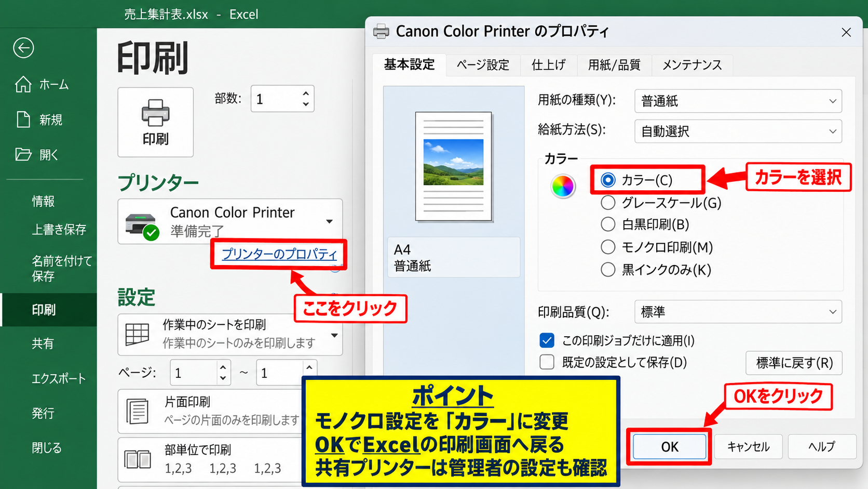Viewport: 868px width, 489px height.
Task: Click the large 印刷 printer button
Action: (x=156, y=122)
